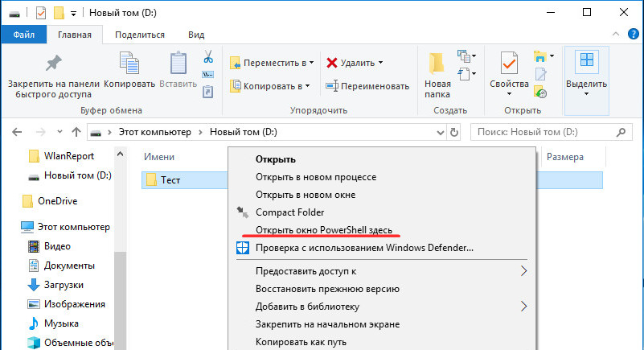This screenshot has height=350, width=644.
Task: Expand the address bar history dropdown
Action: (441, 132)
